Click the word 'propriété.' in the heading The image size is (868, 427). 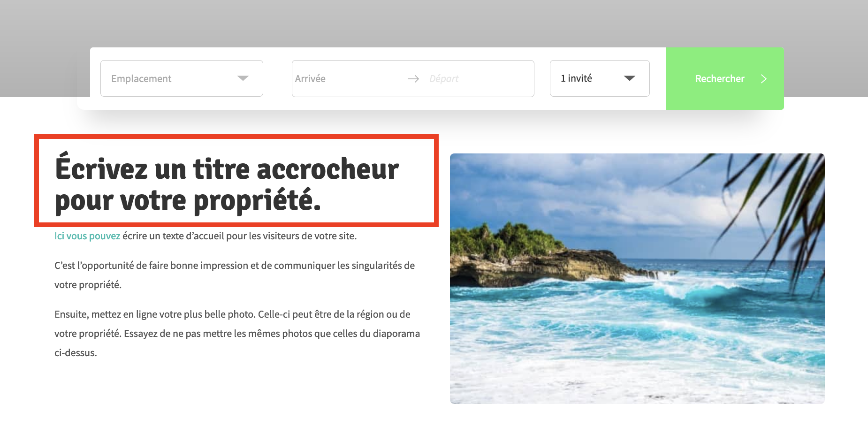(257, 201)
